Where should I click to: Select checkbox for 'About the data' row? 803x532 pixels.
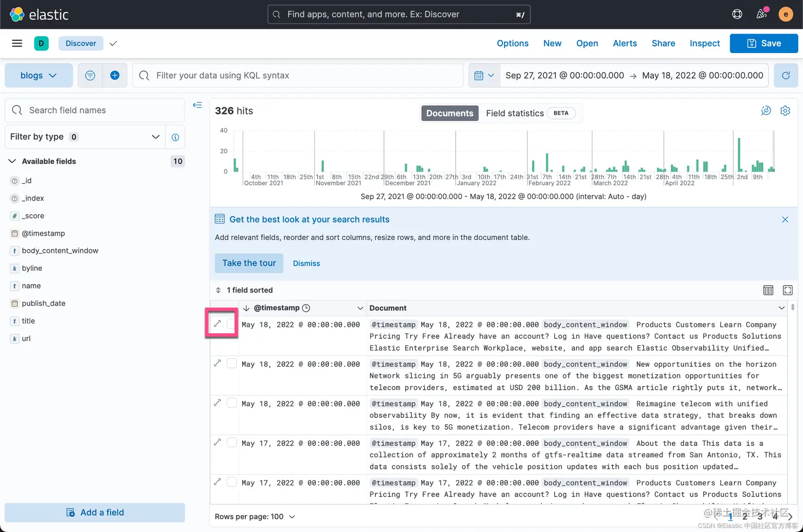tap(232, 442)
